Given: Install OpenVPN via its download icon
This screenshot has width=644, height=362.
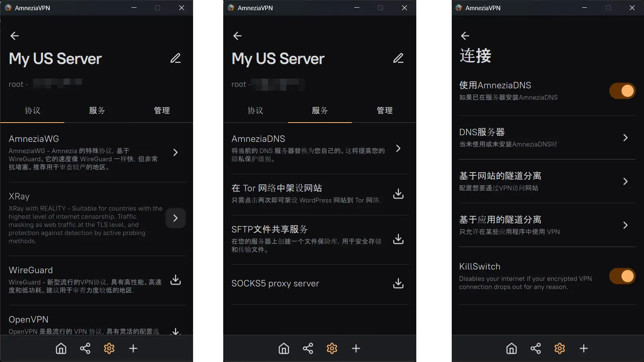Looking at the screenshot, I should click(x=176, y=331).
